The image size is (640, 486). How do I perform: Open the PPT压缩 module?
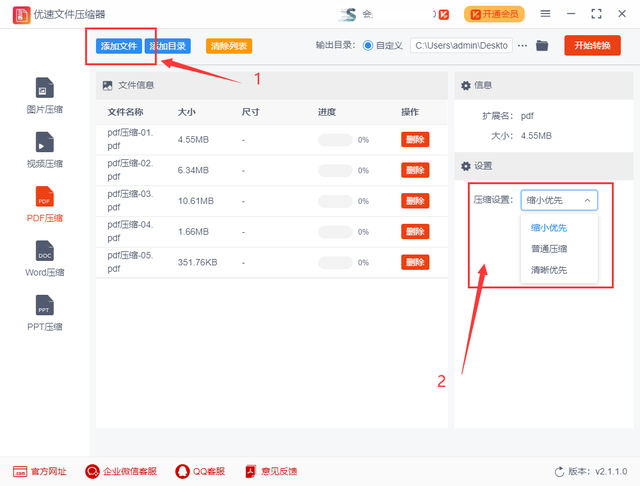44,313
